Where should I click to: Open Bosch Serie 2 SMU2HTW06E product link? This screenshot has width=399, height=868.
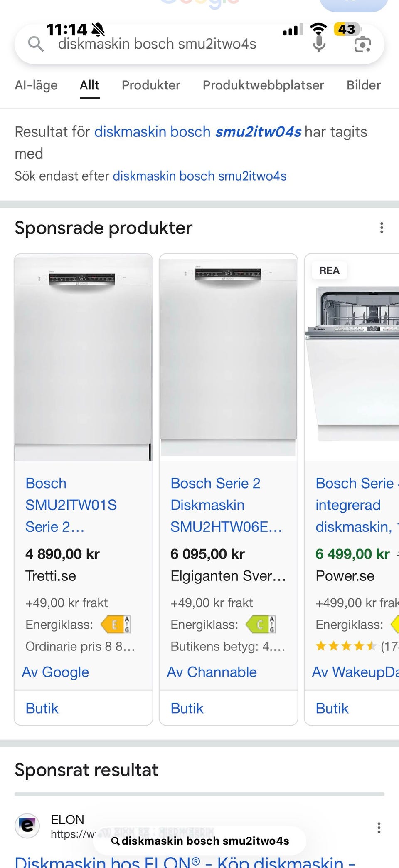226,505
